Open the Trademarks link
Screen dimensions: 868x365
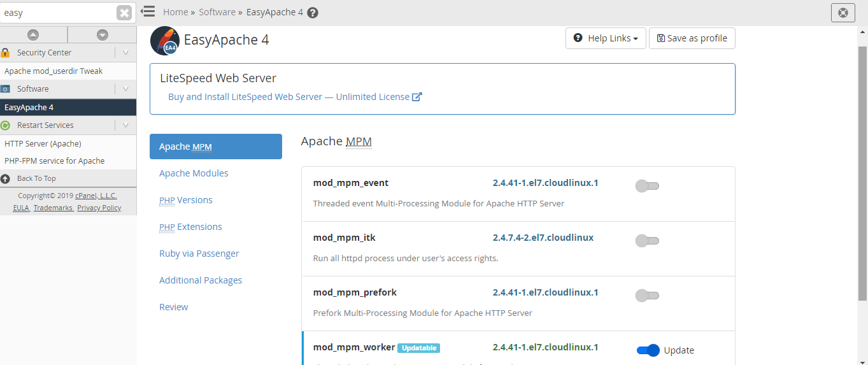pos(53,208)
